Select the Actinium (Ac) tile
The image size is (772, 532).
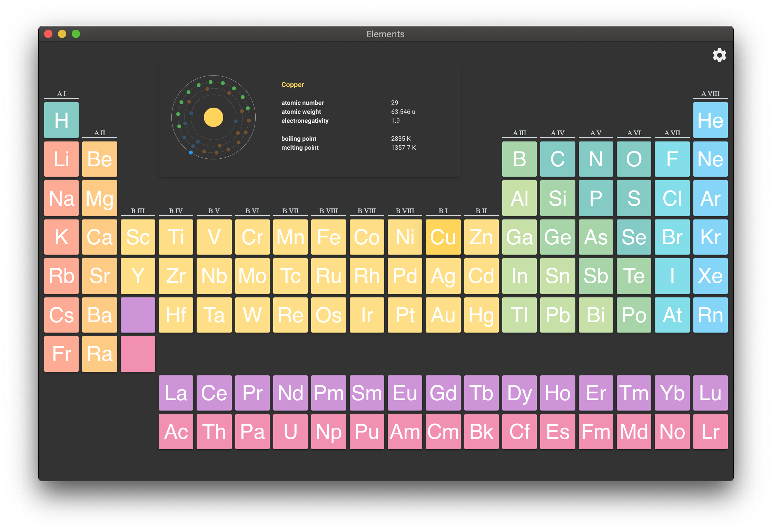176,432
